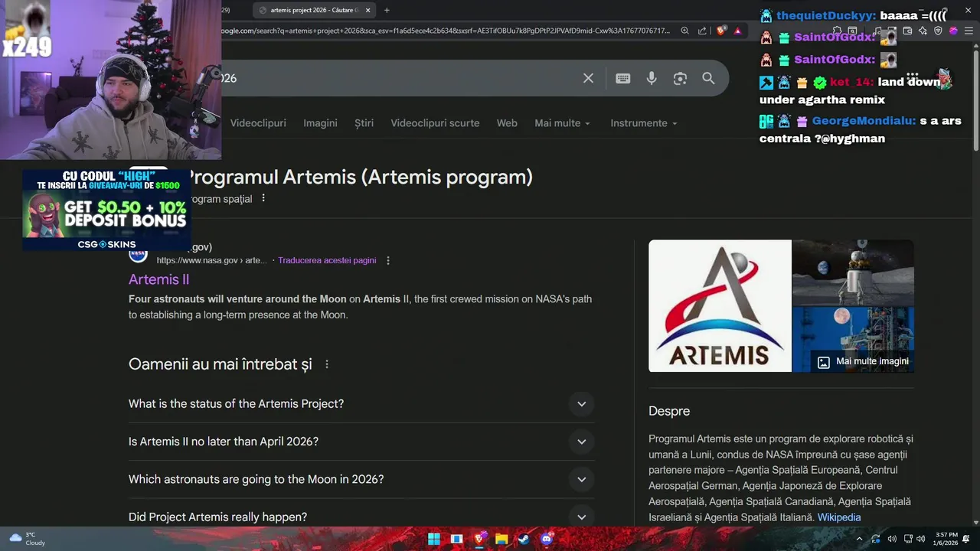The image size is (980, 551).
Task: Click the NASA favicon of the result
Action: [x=139, y=253]
